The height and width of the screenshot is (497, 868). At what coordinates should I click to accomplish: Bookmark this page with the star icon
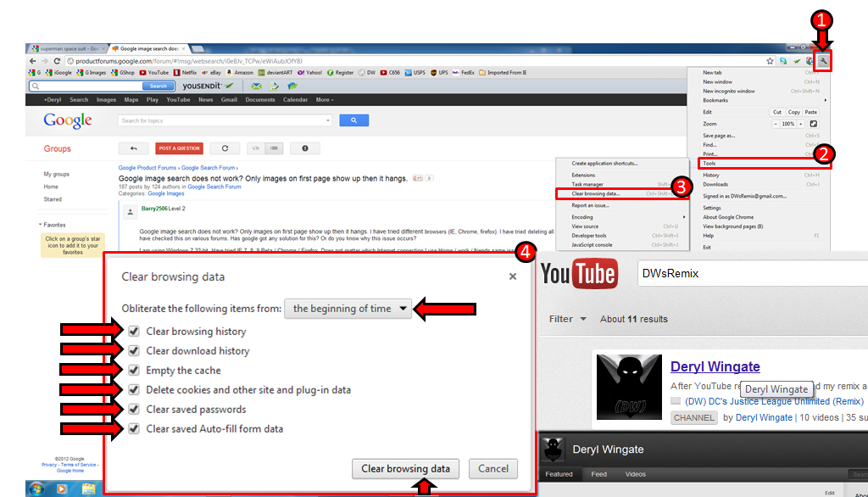(770, 62)
